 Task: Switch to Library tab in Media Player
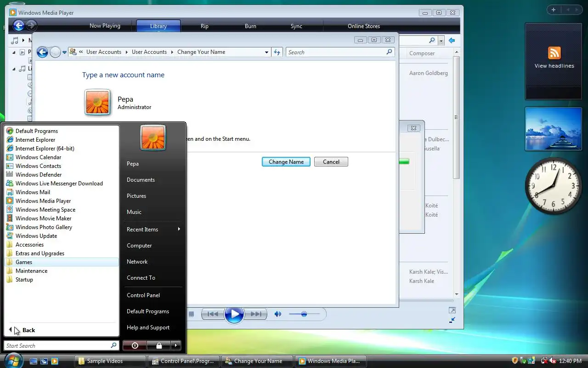[x=158, y=26]
